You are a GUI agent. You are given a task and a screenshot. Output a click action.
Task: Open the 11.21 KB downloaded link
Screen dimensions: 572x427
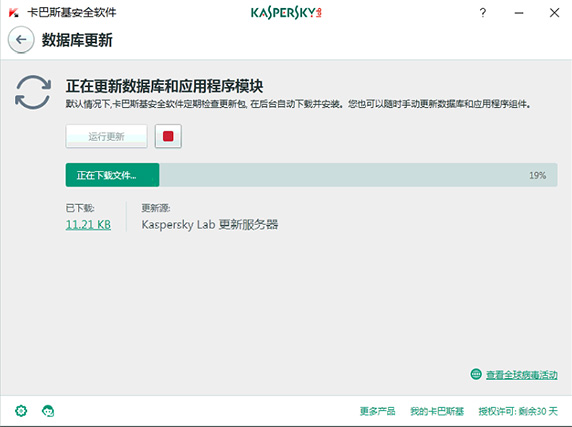(x=88, y=224)
